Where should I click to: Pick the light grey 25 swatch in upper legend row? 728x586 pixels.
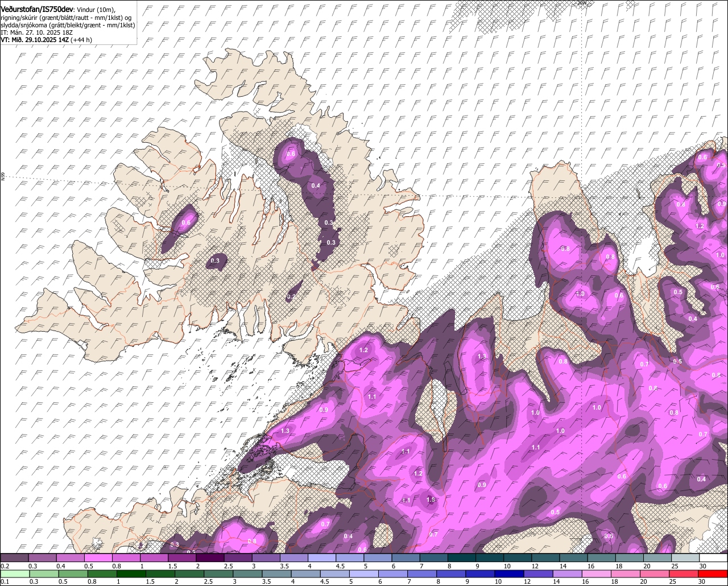coord(685,558)
